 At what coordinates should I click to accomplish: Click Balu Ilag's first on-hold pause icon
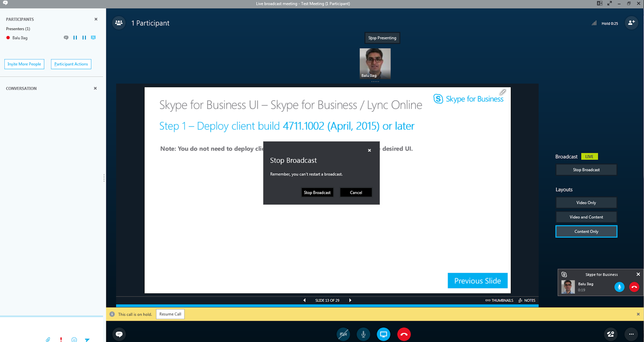point(75,37)
